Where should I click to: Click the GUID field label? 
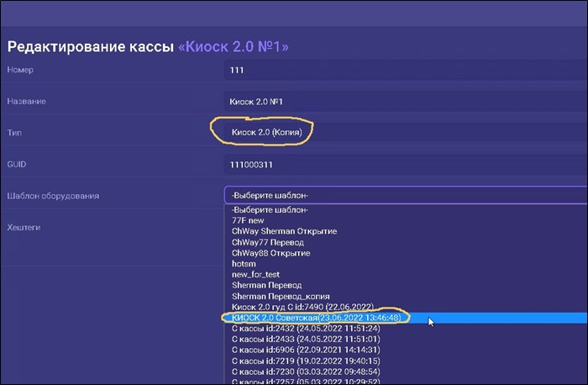(17, 165)
